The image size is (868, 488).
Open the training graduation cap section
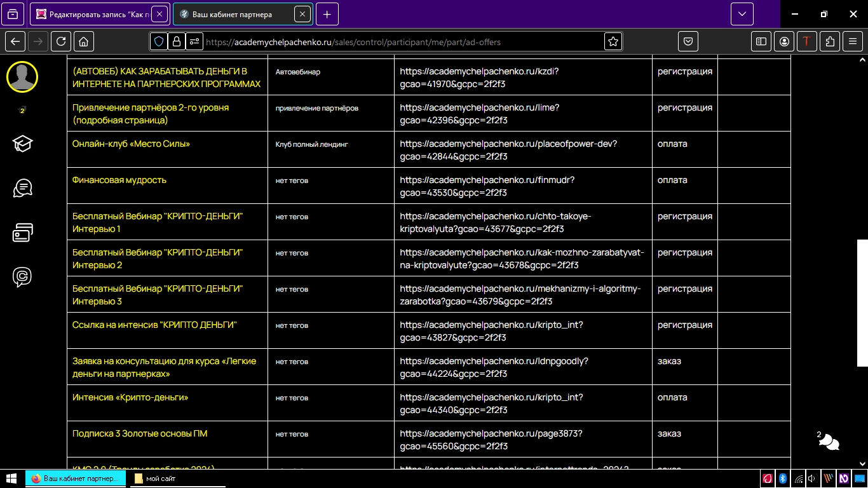(22, 144)
